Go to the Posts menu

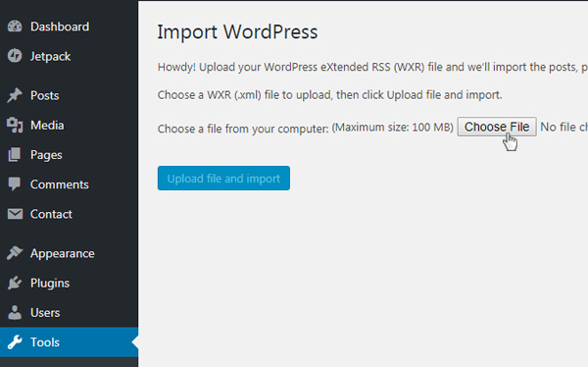click(45, 95)
